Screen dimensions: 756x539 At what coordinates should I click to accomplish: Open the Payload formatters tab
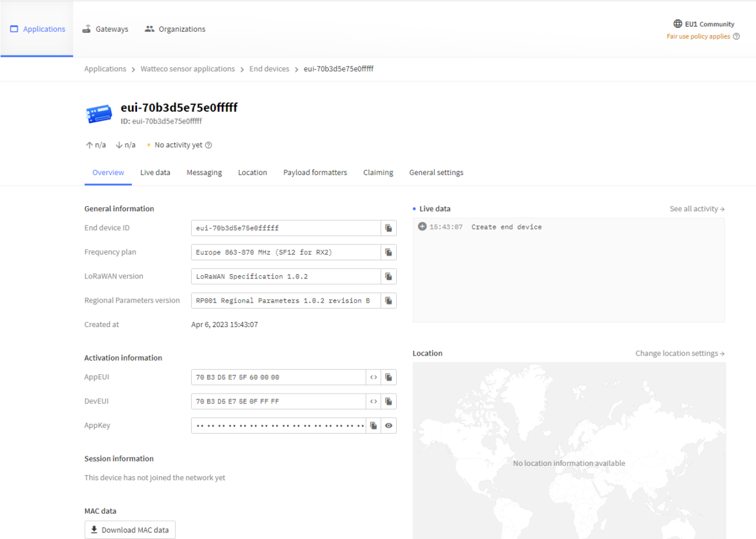pyautogui.click(x=315, y=173)
